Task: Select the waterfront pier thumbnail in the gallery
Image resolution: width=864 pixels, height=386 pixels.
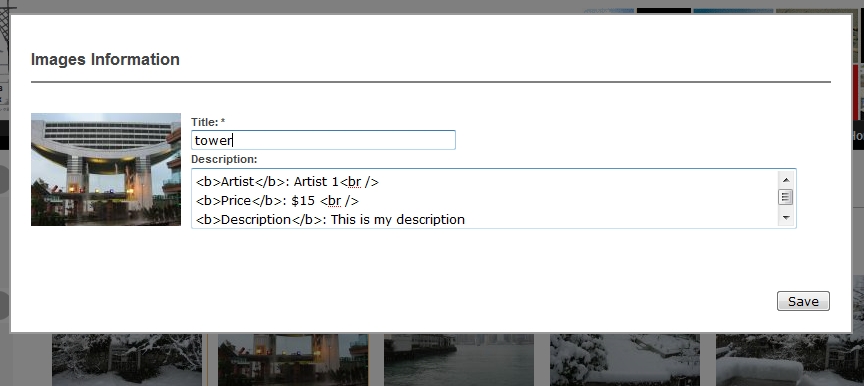Action: [x=458, y=360]
